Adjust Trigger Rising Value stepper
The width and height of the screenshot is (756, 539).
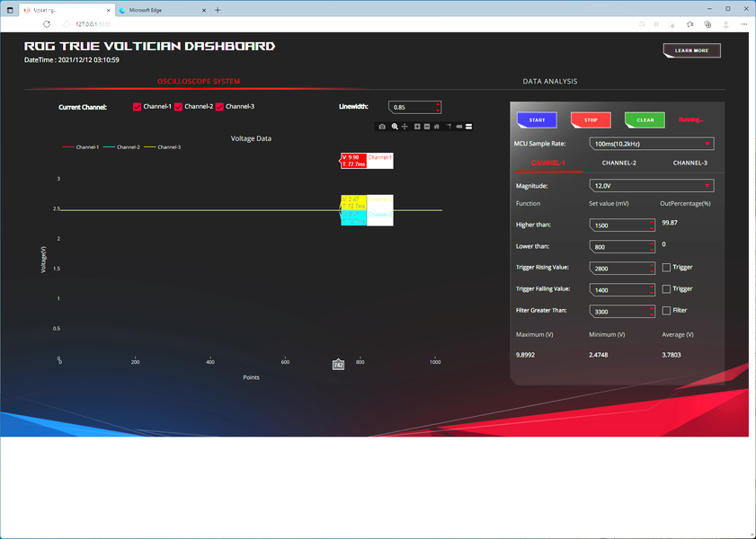652,269
